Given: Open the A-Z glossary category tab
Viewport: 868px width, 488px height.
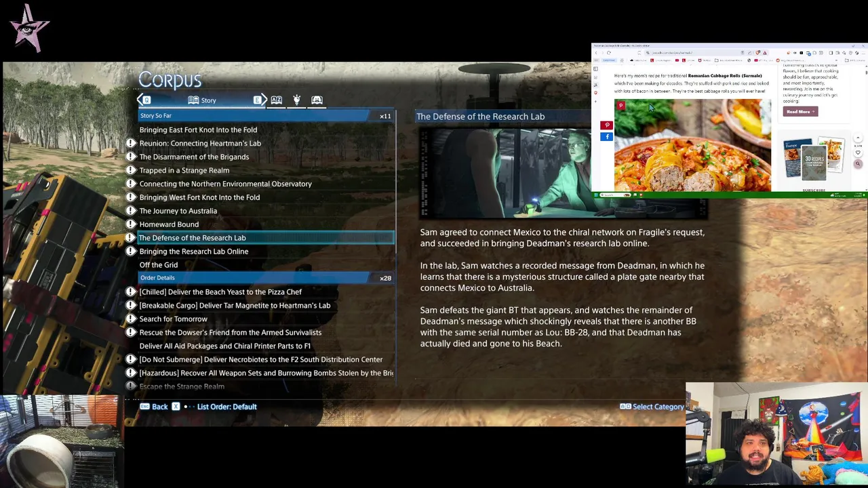Looking at the screenshot, I should [276, 100].
